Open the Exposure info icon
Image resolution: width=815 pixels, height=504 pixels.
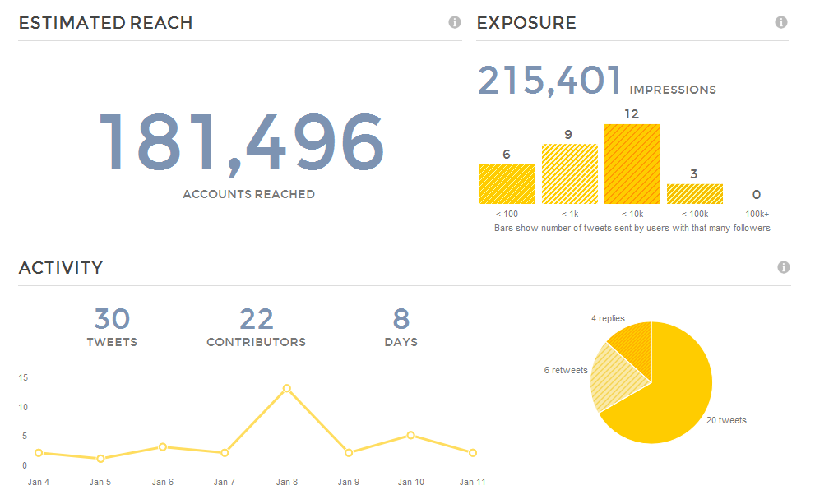[781, 22]
